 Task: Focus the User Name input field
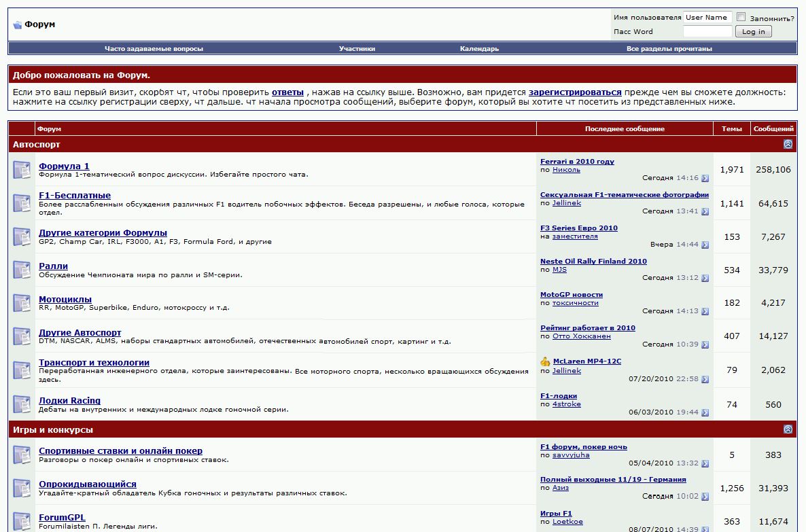click(x=707, y=18)
